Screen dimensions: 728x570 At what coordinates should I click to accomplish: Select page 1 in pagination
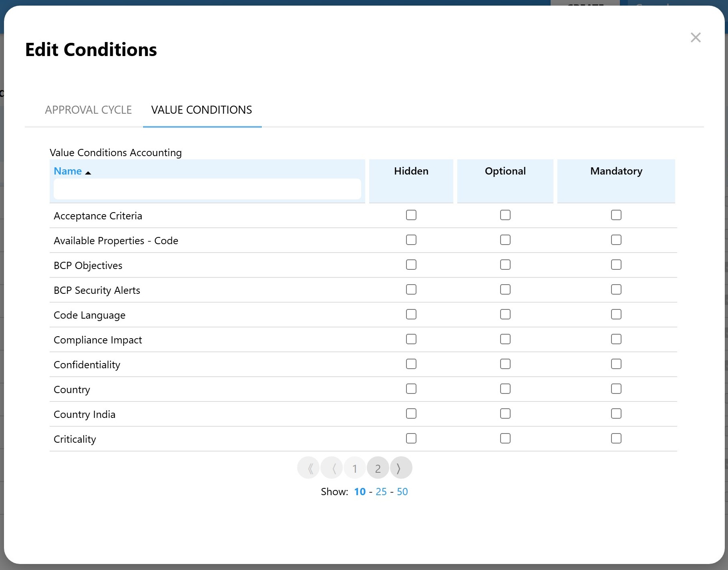pyautogui.click(x=354, y=468)
